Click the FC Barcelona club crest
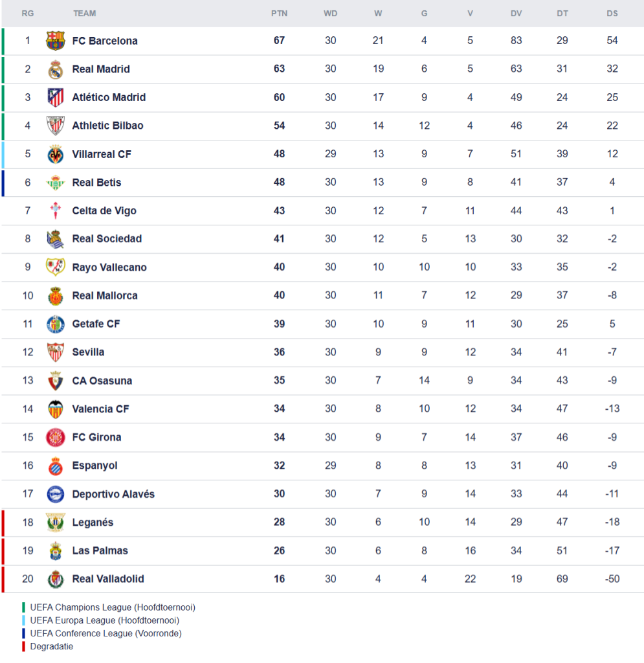 click(56, 41)
